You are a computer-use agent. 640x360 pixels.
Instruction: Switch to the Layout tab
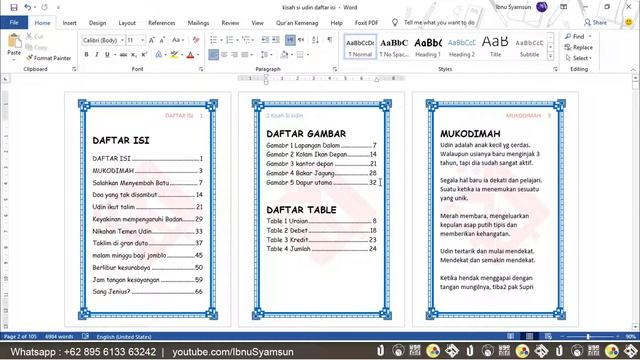coord(127,23)
